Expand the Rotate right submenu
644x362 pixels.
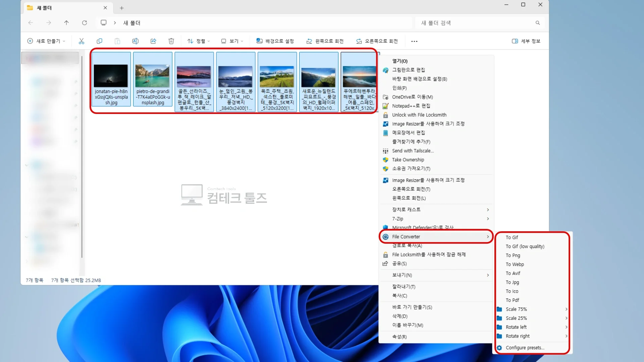click(533, 336)
